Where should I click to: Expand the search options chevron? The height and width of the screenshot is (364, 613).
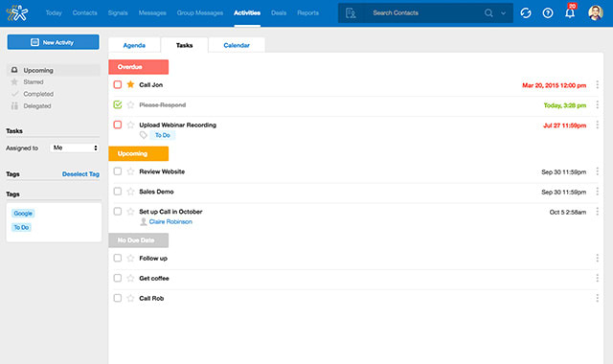click(503, 12)
